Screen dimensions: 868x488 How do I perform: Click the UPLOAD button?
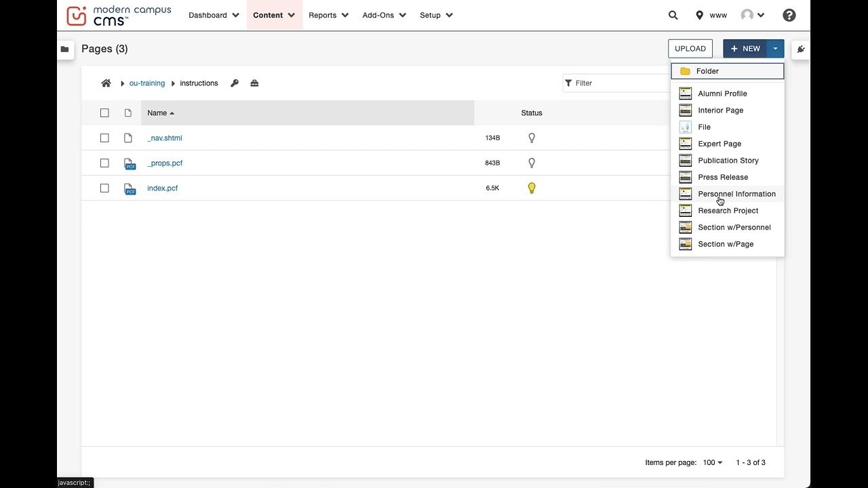point(690,49)
